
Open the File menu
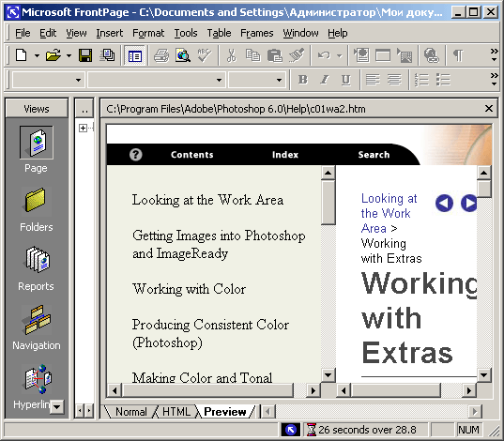pyautogui.click(x=23, y=33)
